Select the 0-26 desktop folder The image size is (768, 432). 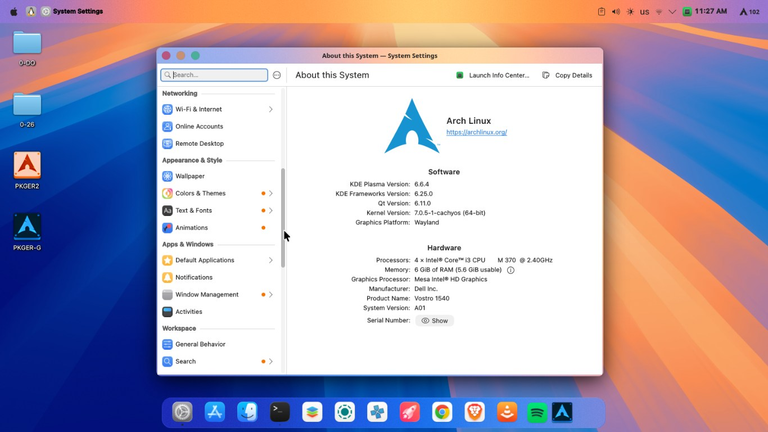(27, 110)
